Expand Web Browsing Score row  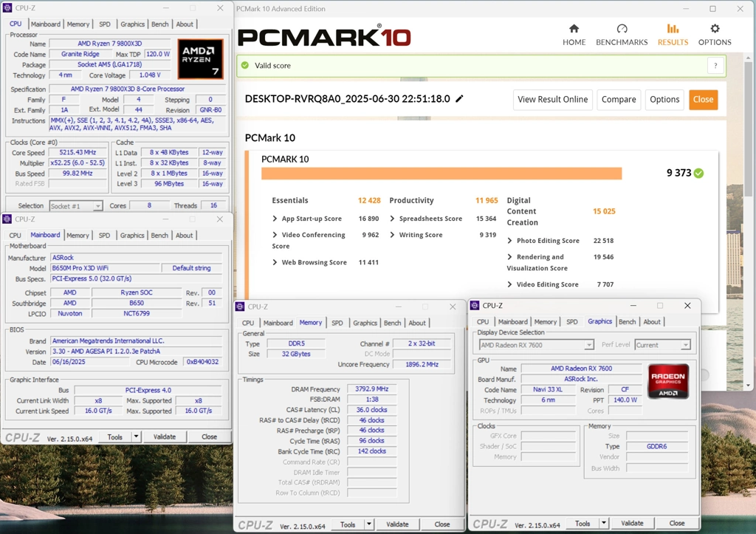[275, 262]
